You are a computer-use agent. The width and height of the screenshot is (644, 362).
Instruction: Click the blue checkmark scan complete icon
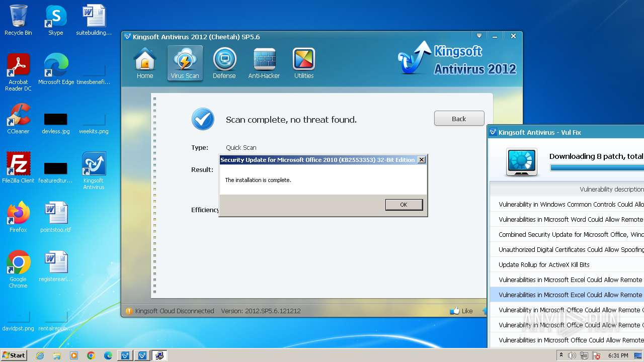pyautogui.click(x=203, y=119)
